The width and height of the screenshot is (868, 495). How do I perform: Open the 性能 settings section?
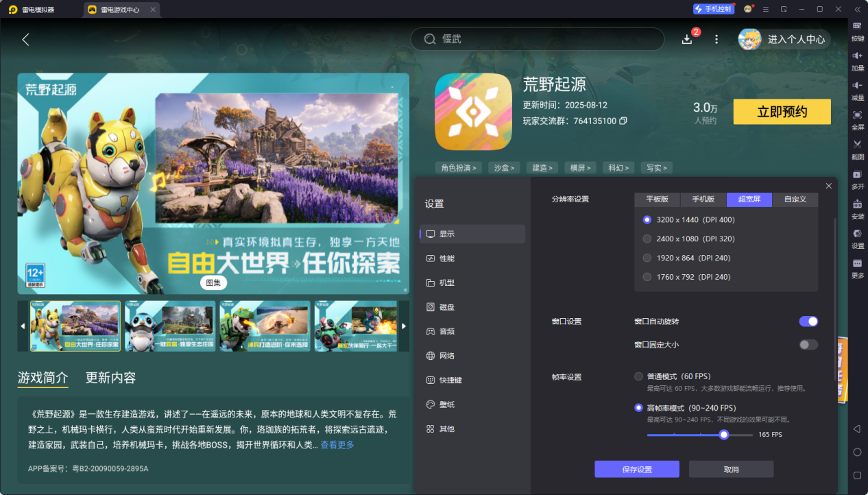click(446, 258)
